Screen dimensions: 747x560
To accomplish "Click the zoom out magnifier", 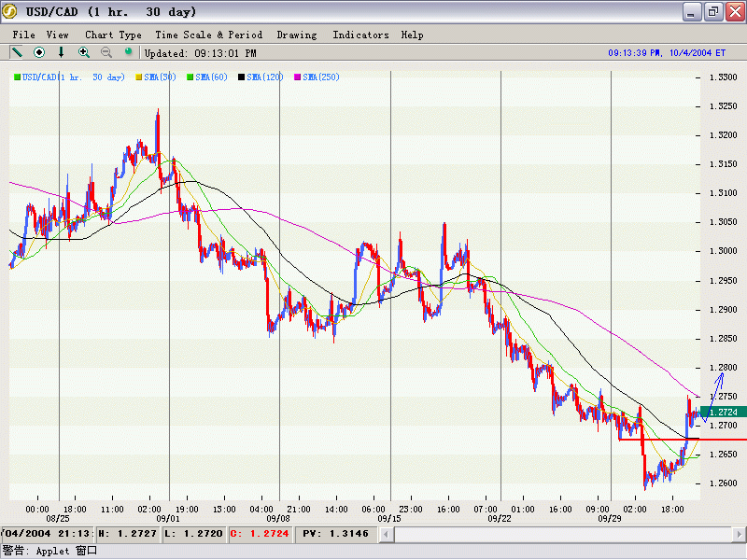I will click(x=106, y=52).
